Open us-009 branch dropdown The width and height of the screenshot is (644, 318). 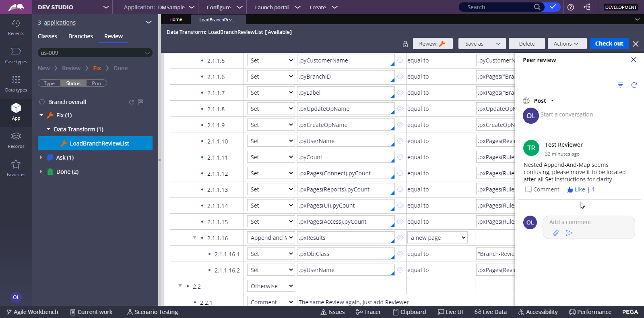pos(95,53)
